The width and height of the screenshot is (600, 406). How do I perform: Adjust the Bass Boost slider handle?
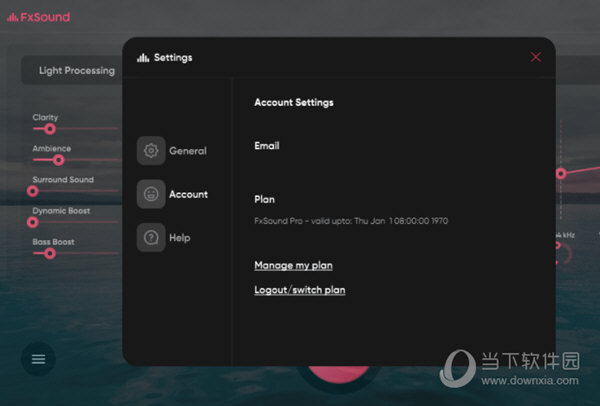(x=50, y=253)
